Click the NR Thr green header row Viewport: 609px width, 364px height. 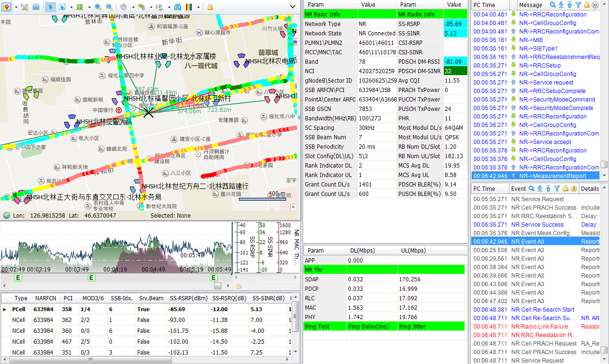click(x=385, y=270)
